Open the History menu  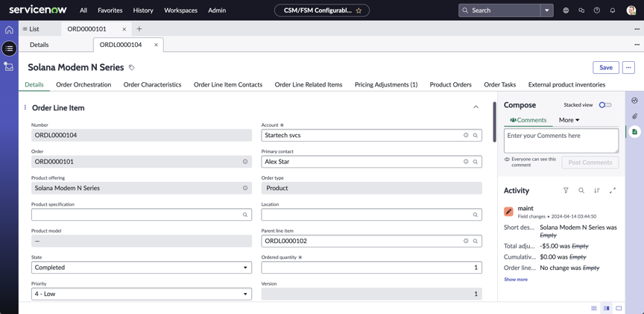coord(143,10)
